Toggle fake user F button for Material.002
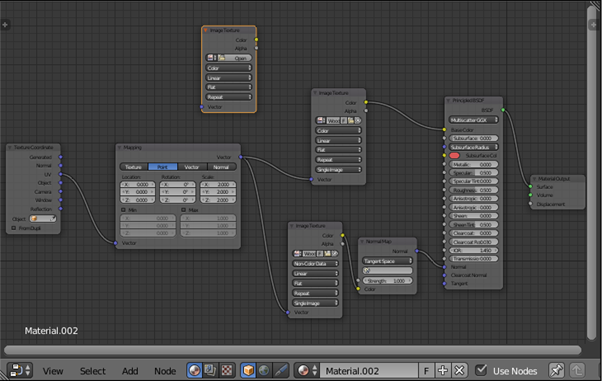 [x=426, y=371]
